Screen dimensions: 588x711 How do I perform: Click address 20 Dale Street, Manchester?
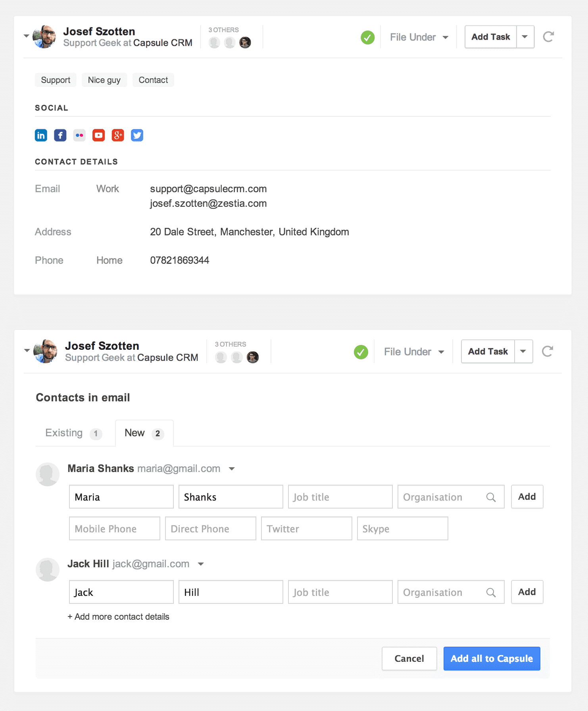pos(250,232)
